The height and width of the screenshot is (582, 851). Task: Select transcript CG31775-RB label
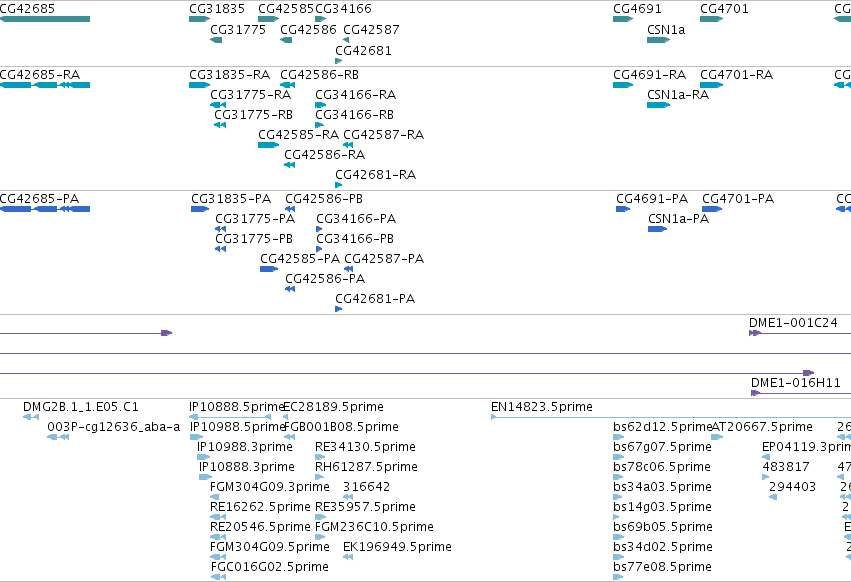coord(253,115)
